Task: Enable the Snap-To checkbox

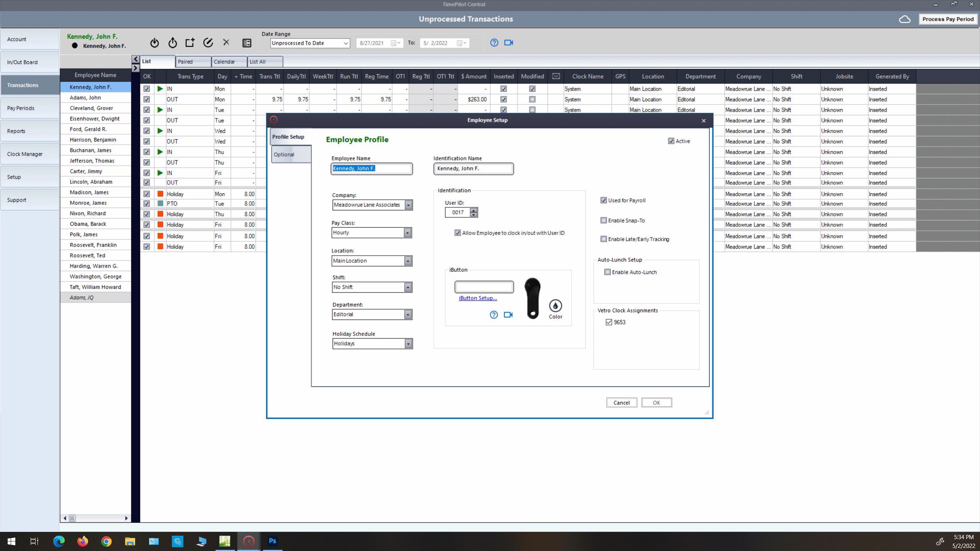Action: pos(604,220)
